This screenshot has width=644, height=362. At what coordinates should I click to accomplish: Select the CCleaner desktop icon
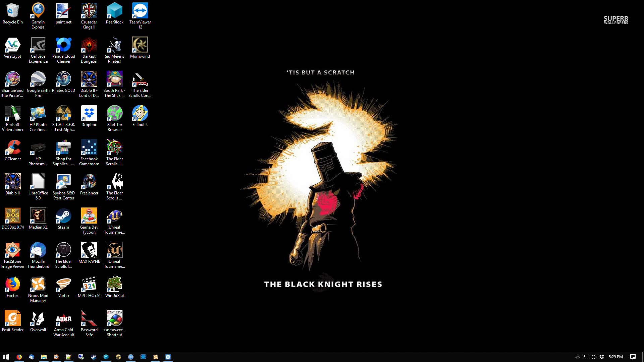(x=13, y=151)
